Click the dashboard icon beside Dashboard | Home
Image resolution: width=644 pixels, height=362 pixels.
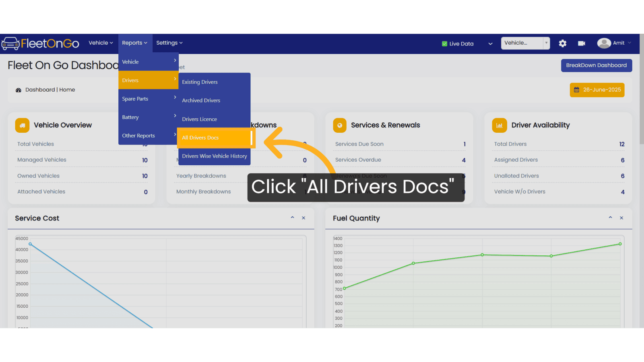[x=19, y=90]
